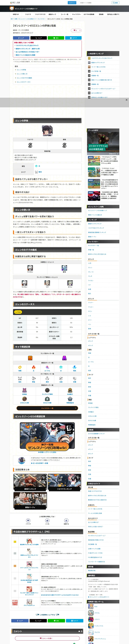Open the A rank character list icon

tap(64, 358)
